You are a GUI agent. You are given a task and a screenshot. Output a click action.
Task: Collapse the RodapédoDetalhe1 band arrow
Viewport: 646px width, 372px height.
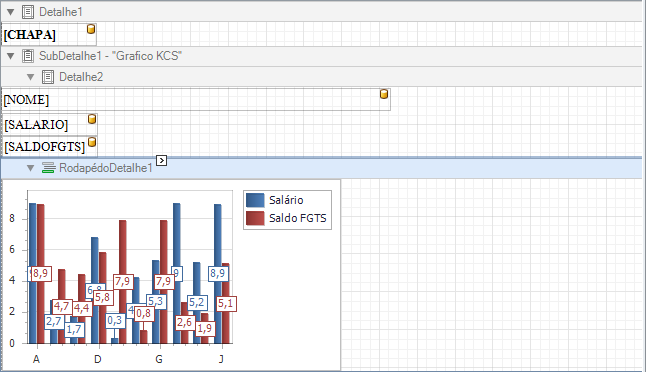click(30, 168)
